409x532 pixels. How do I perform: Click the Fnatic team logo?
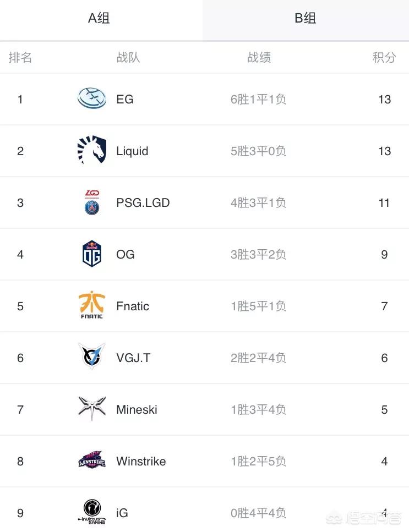pos(91,306)
